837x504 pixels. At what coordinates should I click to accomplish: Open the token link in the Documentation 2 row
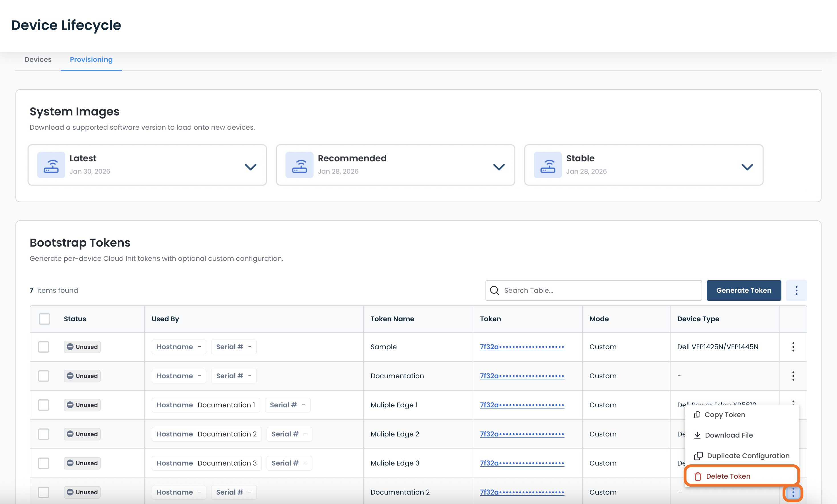[522, 492]
